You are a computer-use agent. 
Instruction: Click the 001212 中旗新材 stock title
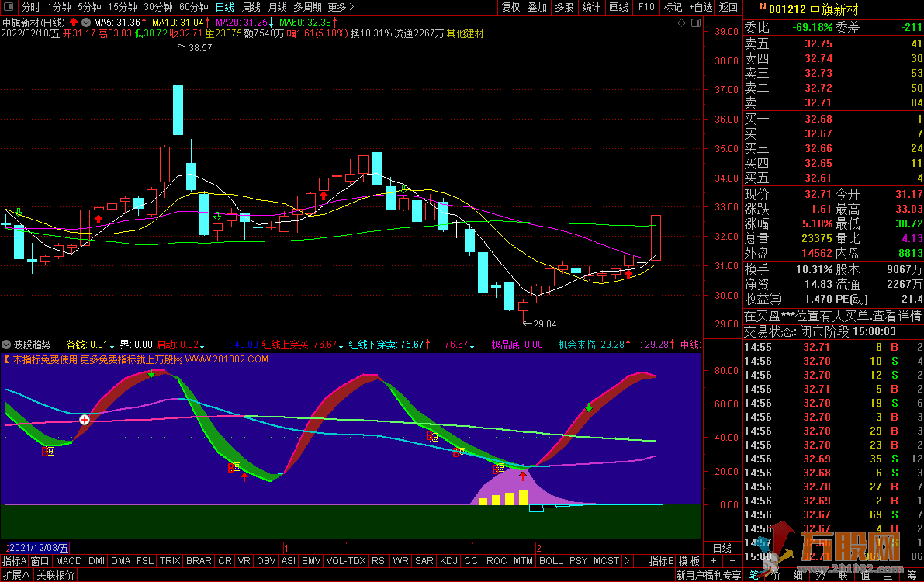[813, 9]
